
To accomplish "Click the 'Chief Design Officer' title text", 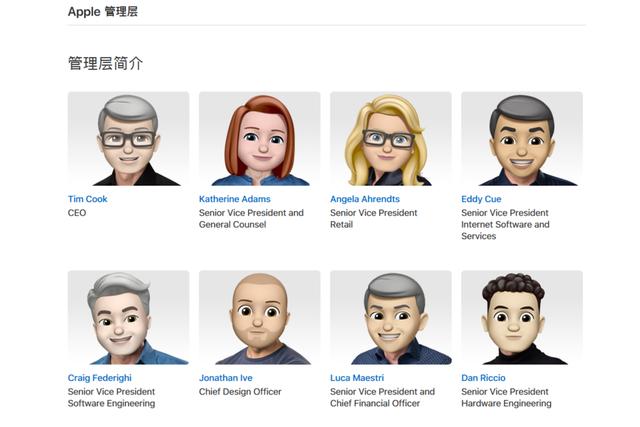I will click(240, 392).
